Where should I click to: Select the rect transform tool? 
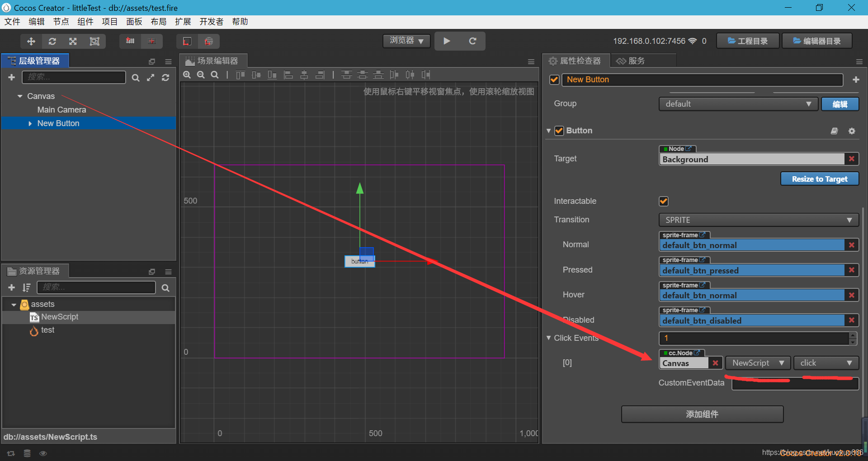[94, 41]
